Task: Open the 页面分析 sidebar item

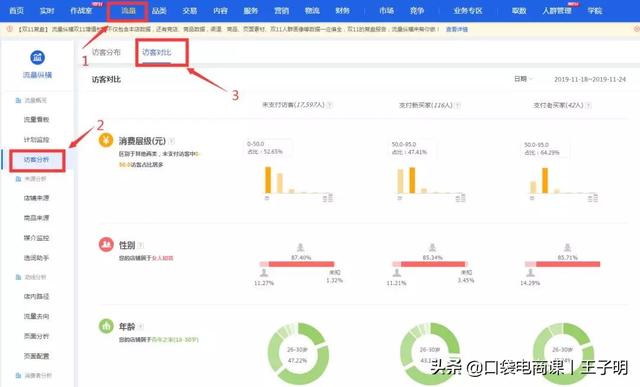Action: coord(36,336)
